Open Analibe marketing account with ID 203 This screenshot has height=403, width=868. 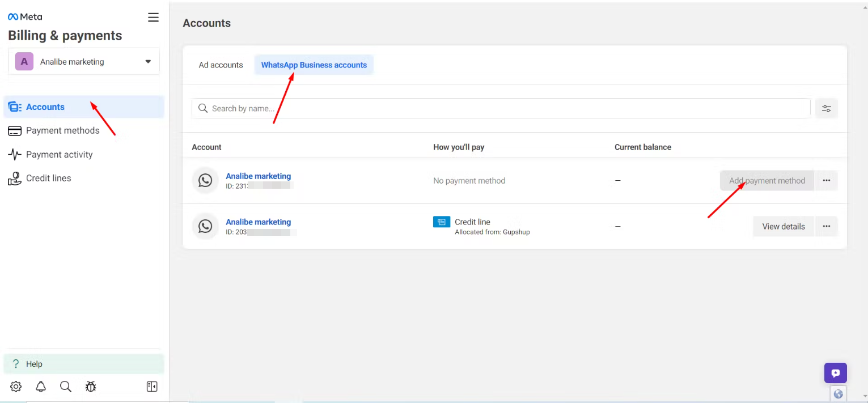point(259,222)
